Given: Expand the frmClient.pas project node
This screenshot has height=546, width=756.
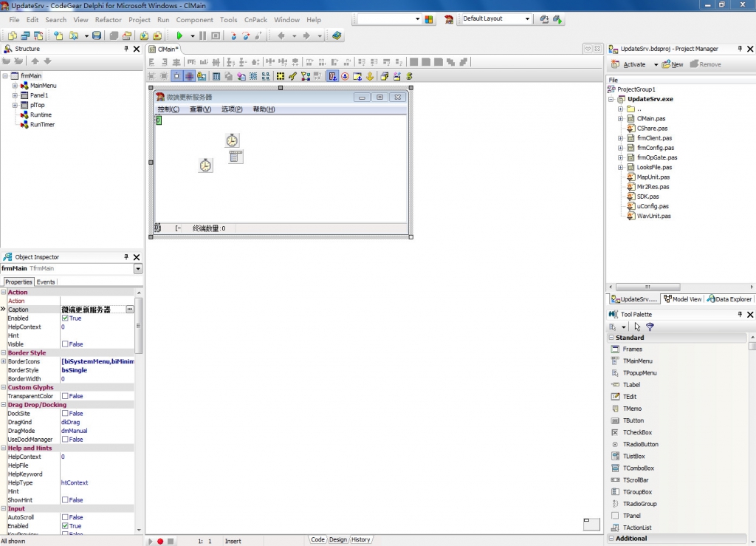Looking at the screenshot, I should coord(621,138).
